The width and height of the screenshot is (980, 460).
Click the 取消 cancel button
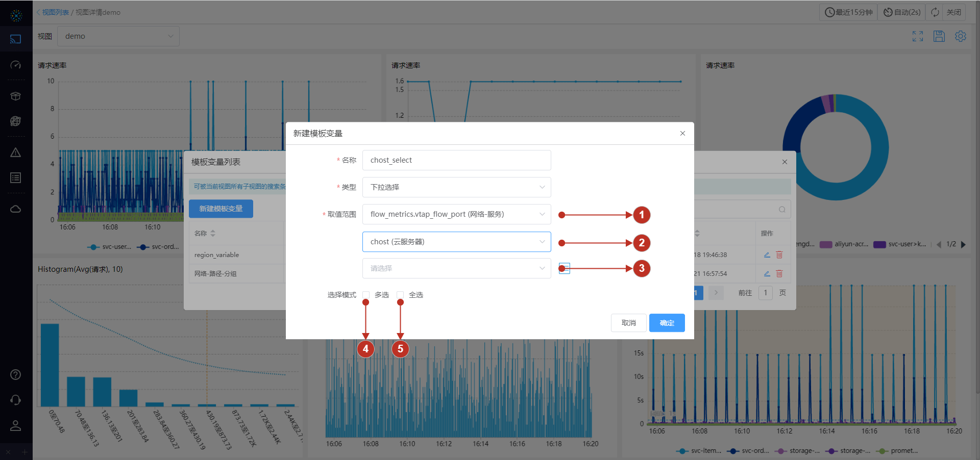pyautogui.click(x=628, y=323)
